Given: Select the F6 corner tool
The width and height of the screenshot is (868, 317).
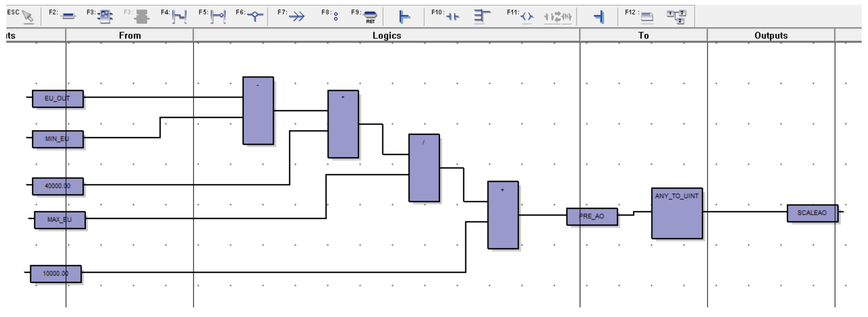Looking at the screenshot, I should (255, 16).
